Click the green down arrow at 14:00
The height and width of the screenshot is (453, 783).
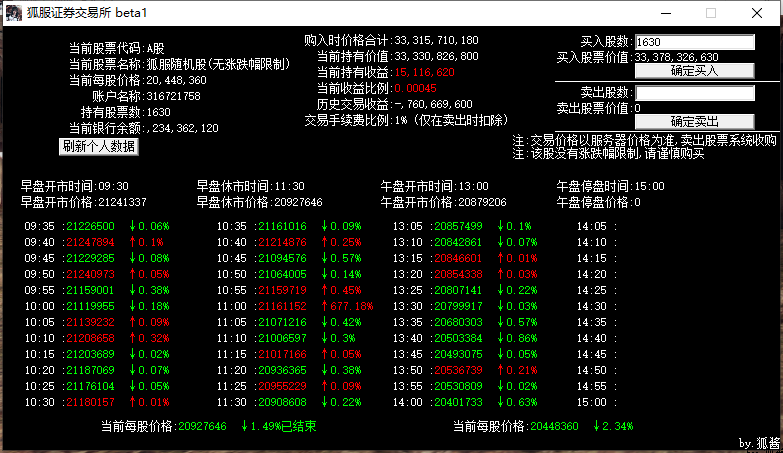click(x=497, y=402)
